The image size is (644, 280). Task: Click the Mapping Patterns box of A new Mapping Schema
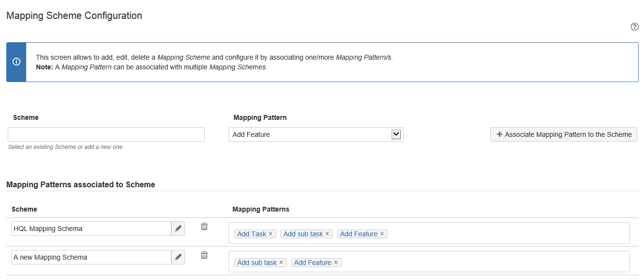(x=485, y=262)
